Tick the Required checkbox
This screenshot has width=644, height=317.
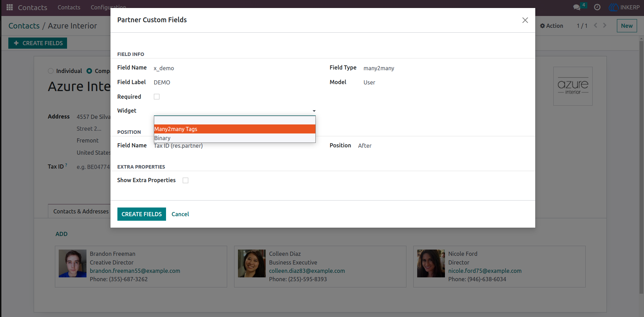(x=157, y=97)
